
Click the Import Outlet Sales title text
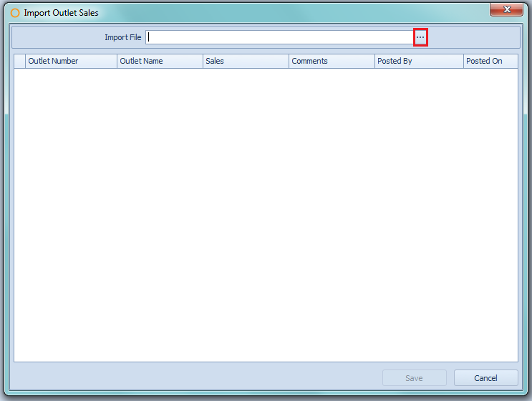[61, 13]
